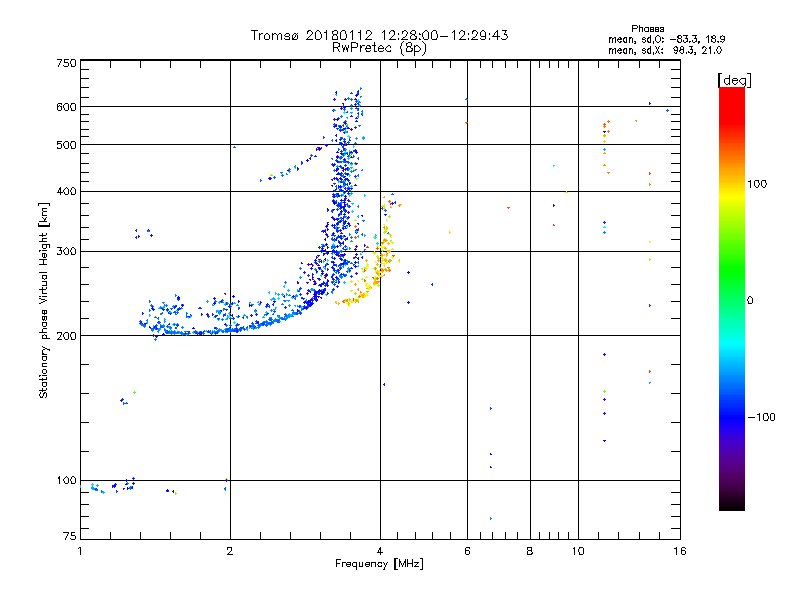Click the colorbar tick label '100'
The height and width of the screenshot is (600, 800).
coord(757,184)
